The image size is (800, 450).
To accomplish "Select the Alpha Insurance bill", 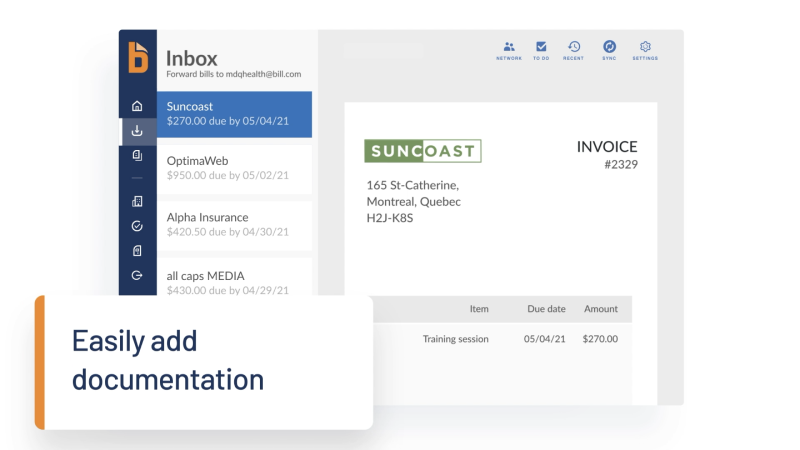I will 234,225.
